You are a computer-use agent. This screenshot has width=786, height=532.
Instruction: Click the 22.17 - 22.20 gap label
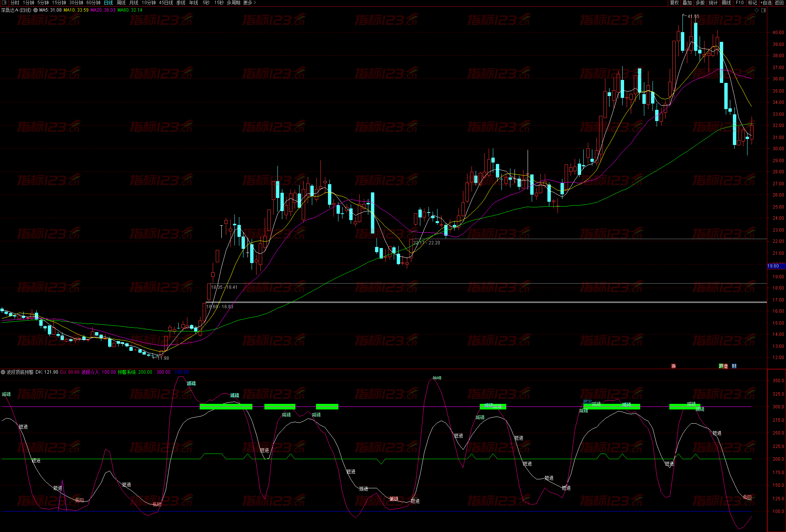click(427, 243)
